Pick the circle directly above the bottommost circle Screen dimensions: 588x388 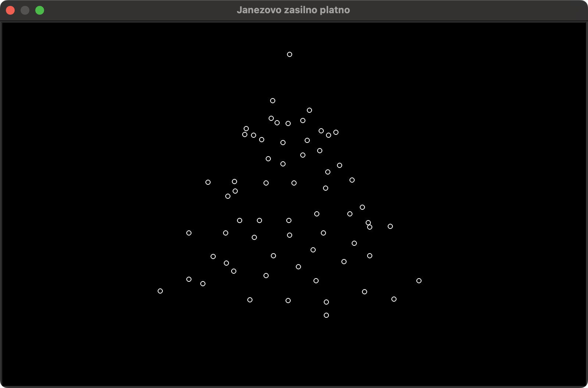326,302
